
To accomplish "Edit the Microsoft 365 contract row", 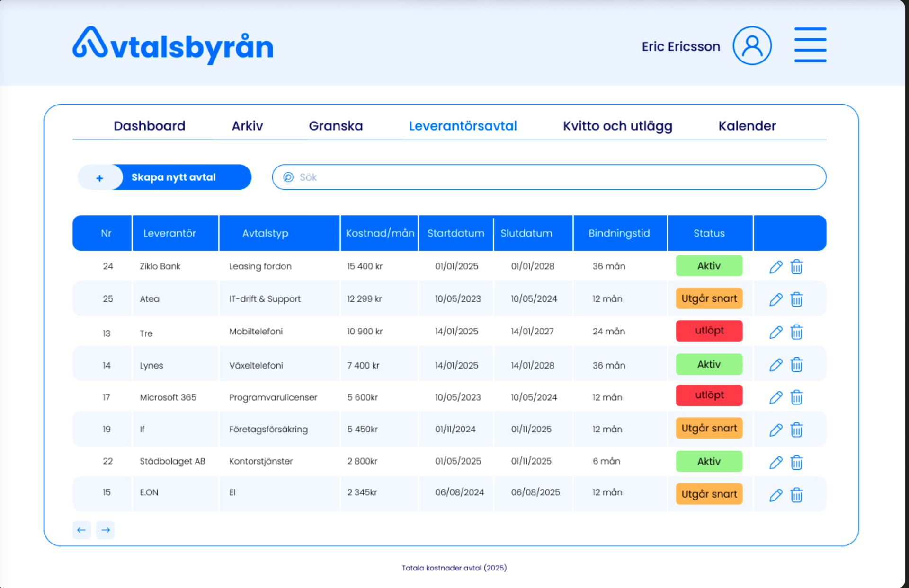I will tap(775, 397).
